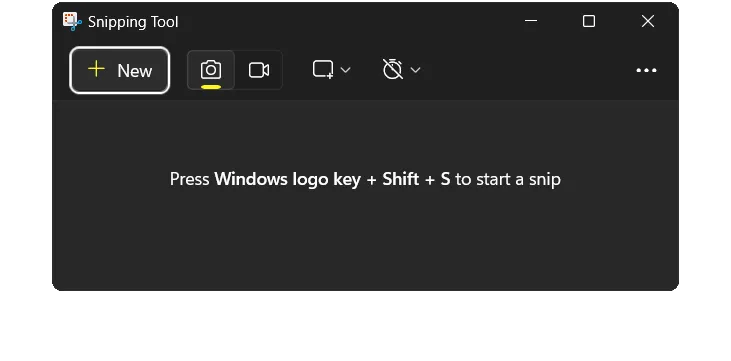Expand the delay timer chevron
The width and height of the screenshot is (731, 361).
click(415, 70)
